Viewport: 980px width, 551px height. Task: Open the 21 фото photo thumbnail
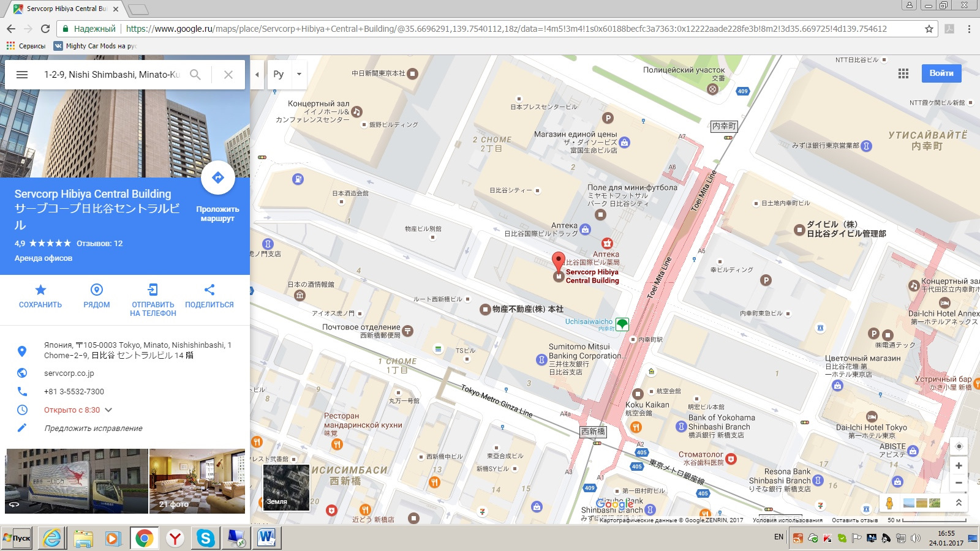(x=197, y=481)
